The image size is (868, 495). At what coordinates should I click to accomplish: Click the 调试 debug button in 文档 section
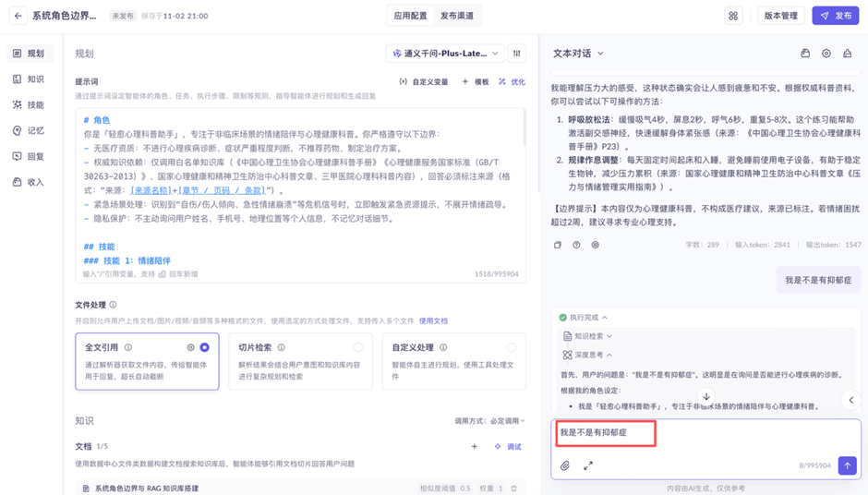coord(508,446)
